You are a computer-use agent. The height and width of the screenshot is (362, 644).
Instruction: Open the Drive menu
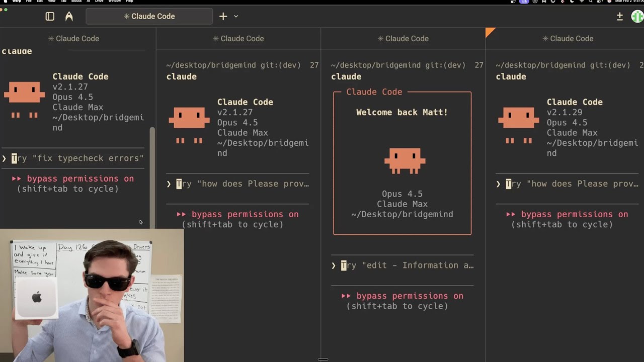click(99, 2)
